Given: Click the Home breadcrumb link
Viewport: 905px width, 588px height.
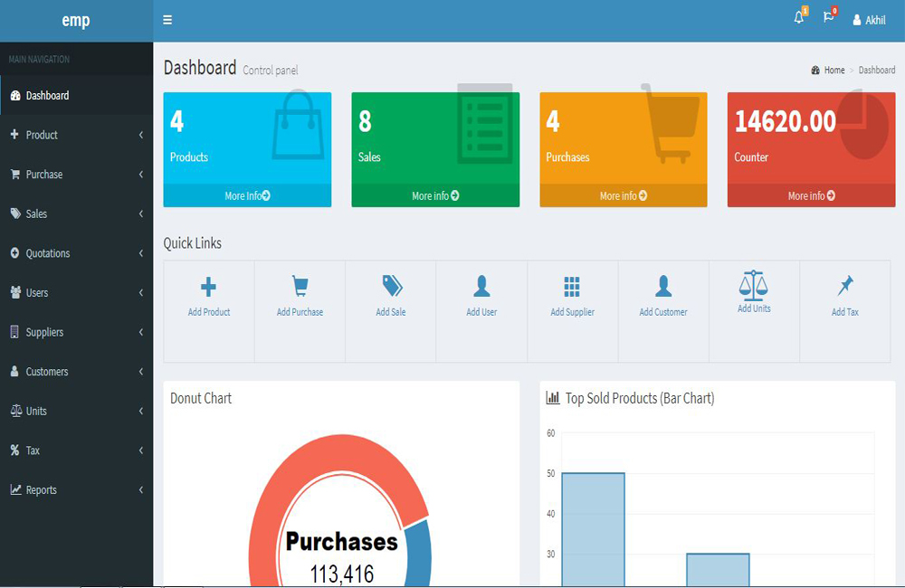Looking at the screenshot, I should [834, 70].
